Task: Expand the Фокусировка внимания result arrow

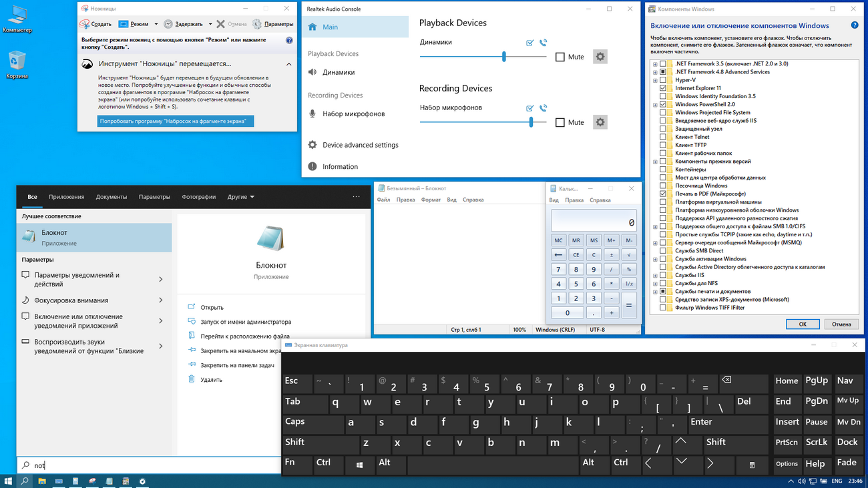Action: (x=161, y=300)
